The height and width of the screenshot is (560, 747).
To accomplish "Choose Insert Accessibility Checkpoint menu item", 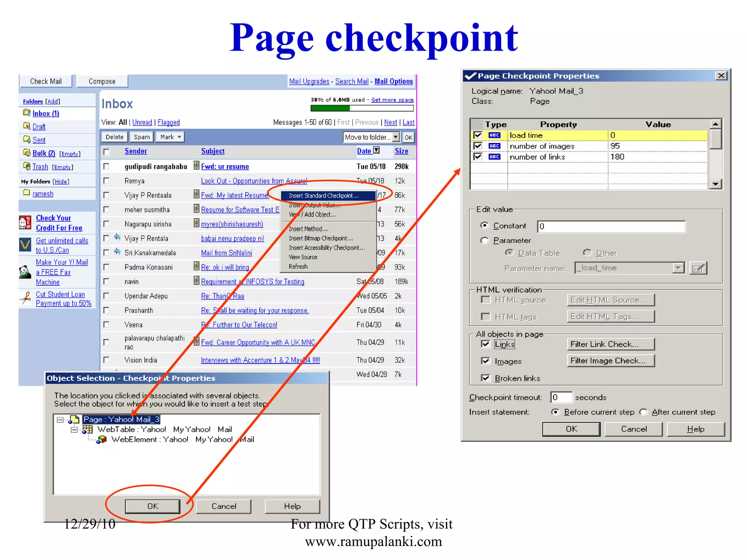I will click(x=327, y=248).
